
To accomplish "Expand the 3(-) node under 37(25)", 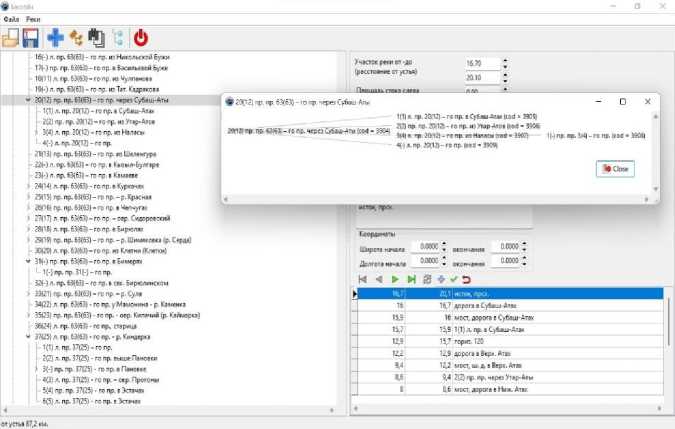I will tap(36, 369).
